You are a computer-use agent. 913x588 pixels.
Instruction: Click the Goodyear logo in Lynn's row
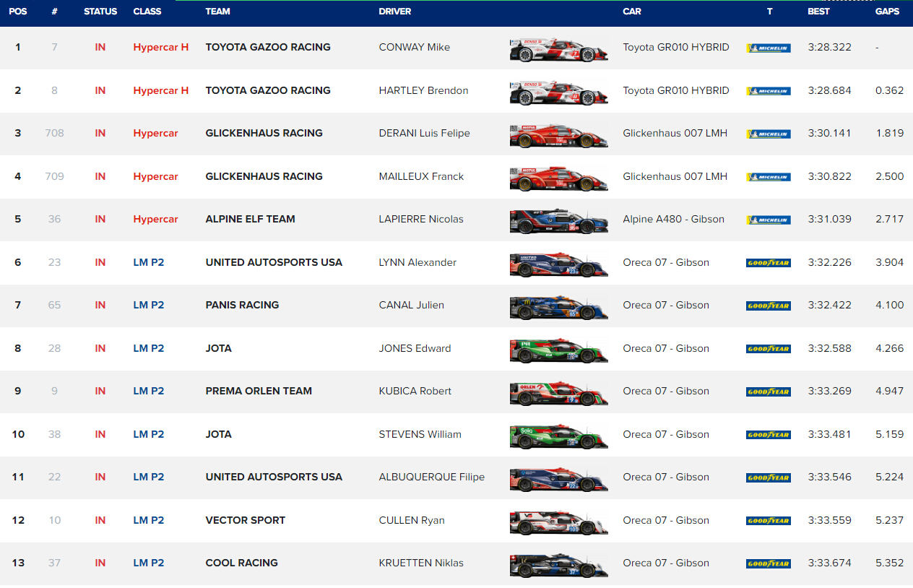coord(768,263)
